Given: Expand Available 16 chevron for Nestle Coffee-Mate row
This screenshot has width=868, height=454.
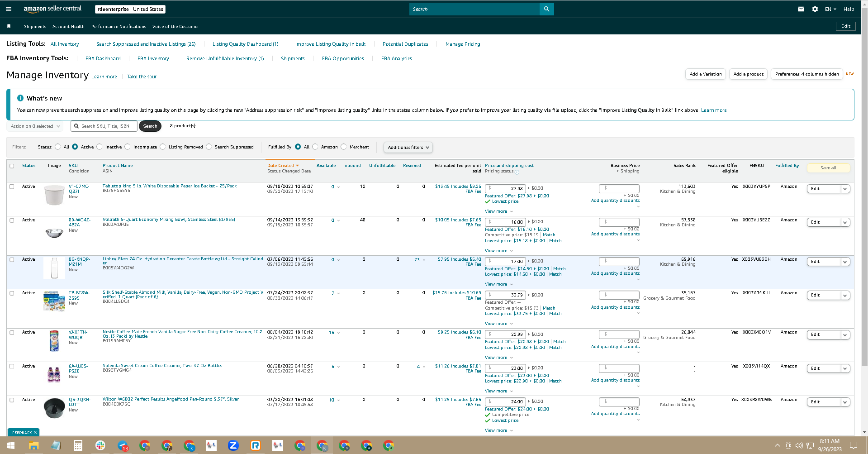Looking at the screenshot, I should point(338,333).
